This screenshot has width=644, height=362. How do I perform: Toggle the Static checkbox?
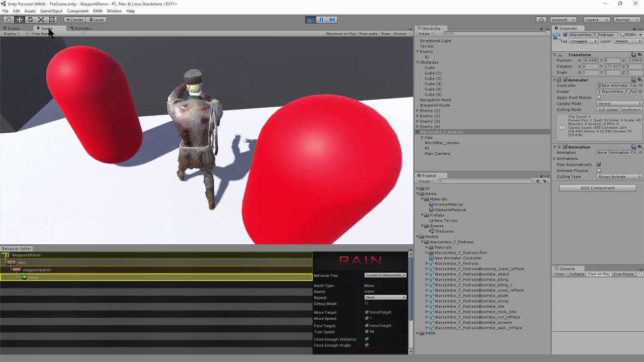click(622, 35)
